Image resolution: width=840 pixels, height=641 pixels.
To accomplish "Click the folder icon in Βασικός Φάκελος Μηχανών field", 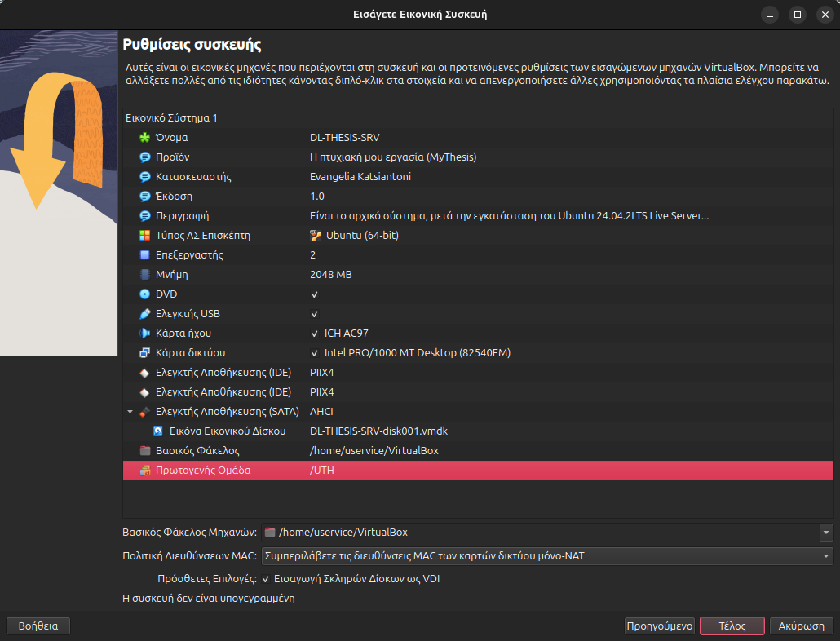I will coord(270,533).
